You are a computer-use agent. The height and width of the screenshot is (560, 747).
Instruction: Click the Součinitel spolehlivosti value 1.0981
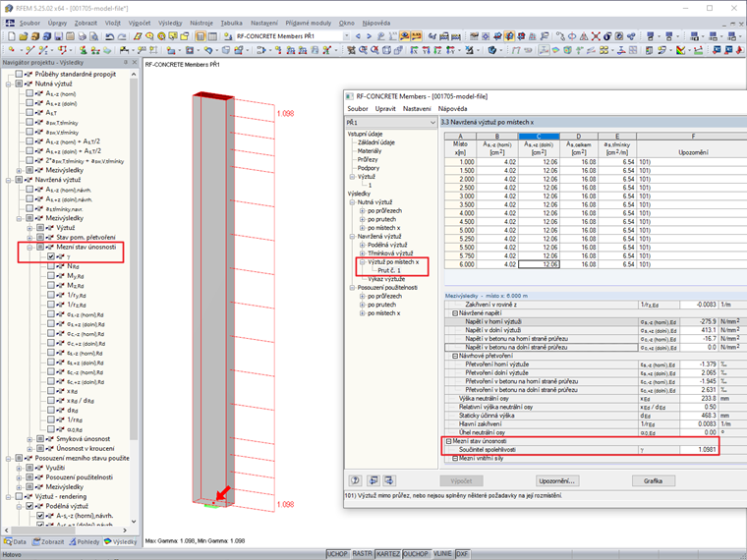tap(699, 450)
